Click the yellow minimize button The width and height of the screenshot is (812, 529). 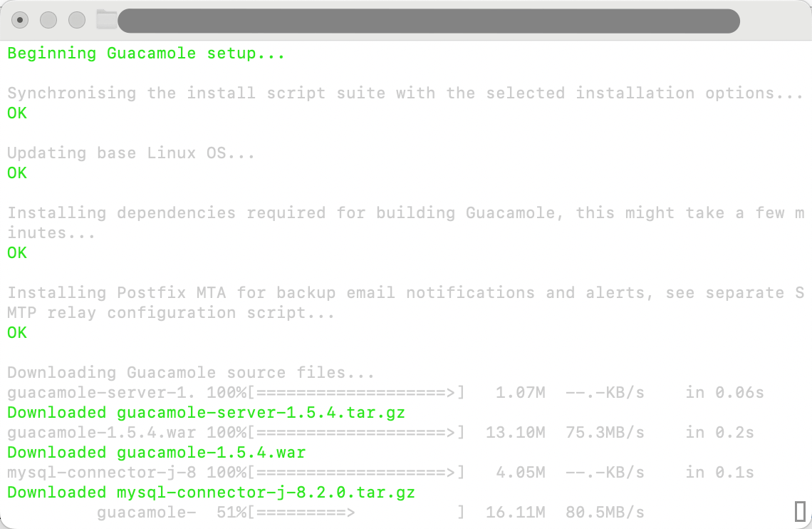(x=48, y=21)
